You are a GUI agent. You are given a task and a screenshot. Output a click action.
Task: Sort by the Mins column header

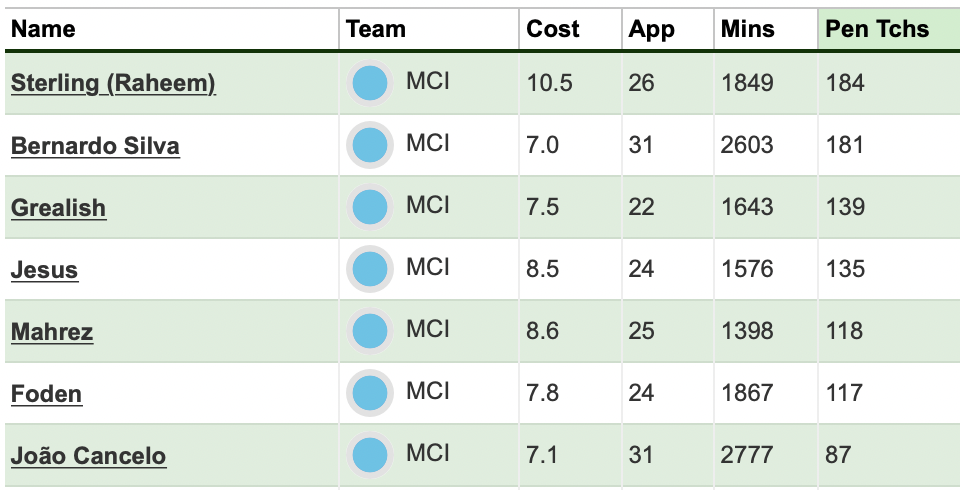point(748,29)
